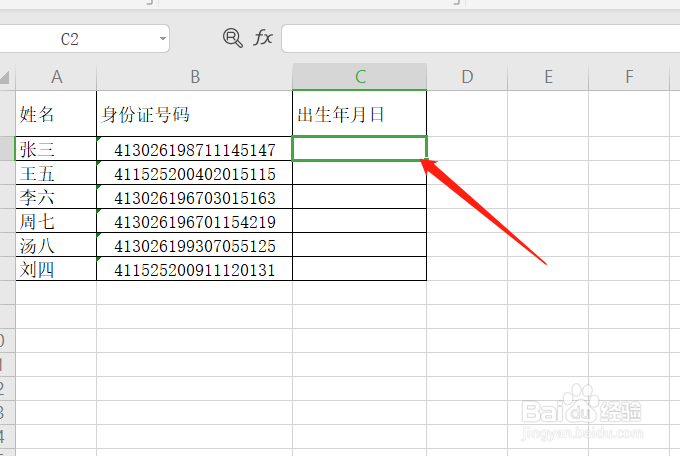Select column B header
This screenshot has width=680, height=456.
[x=194, y=77]
